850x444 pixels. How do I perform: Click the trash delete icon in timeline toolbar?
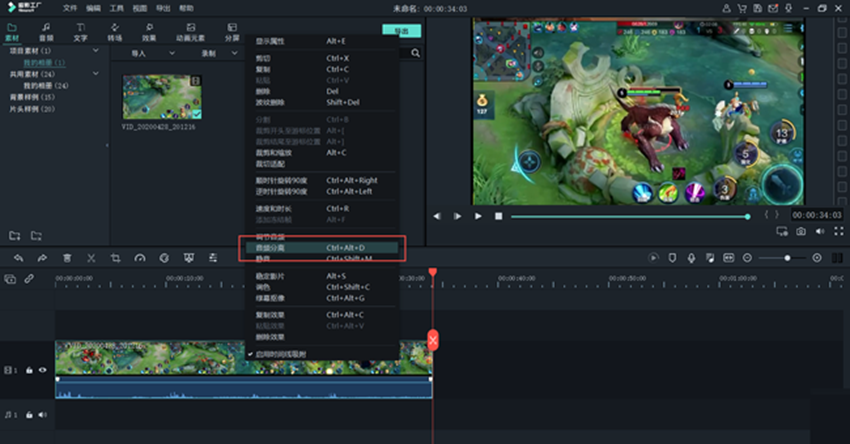[67, 258]
